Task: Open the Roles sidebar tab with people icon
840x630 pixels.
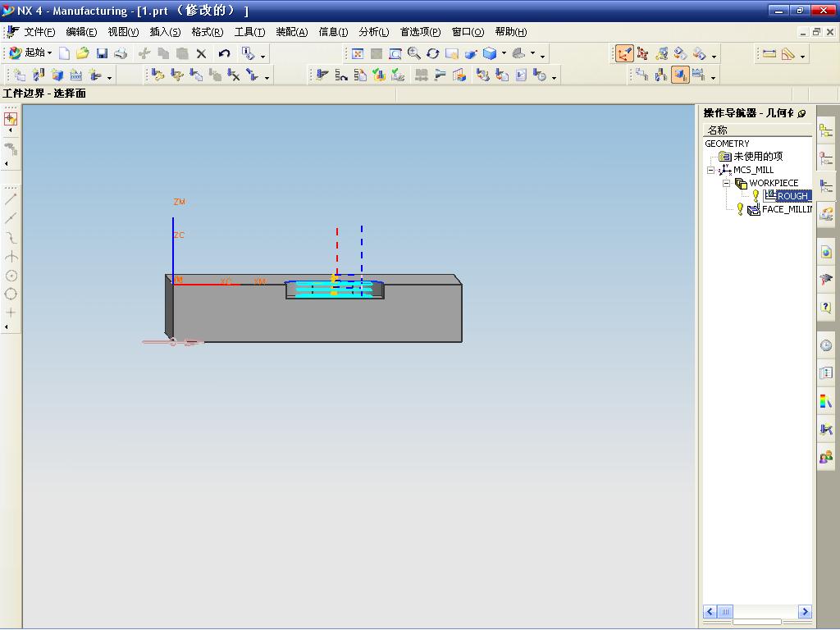Action: click(x=826, y=457)
